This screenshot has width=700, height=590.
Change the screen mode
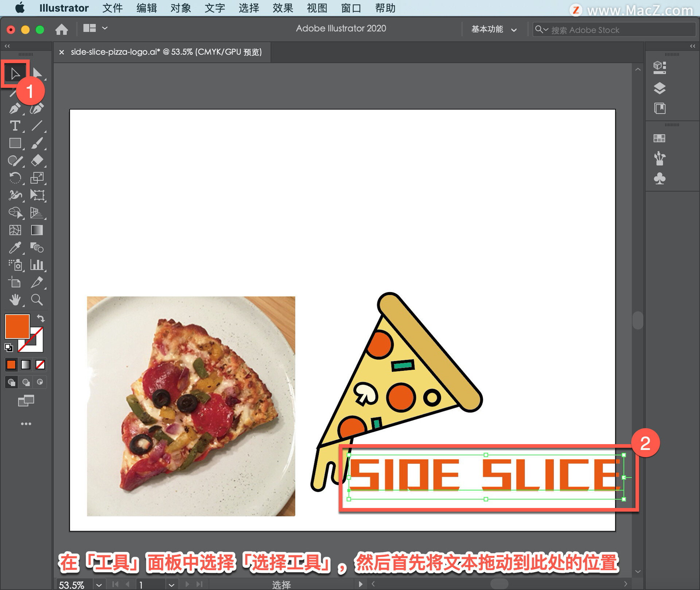(x=26, y=400)
